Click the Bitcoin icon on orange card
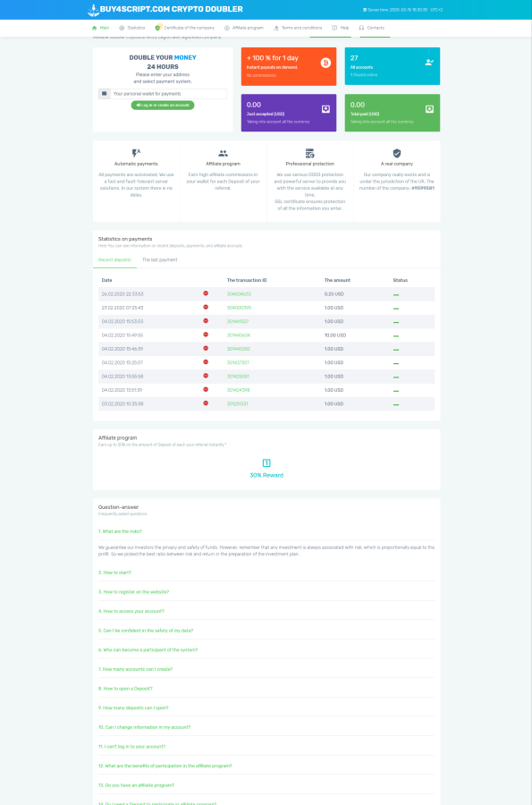Screen dimensions: 532x805 325,63
